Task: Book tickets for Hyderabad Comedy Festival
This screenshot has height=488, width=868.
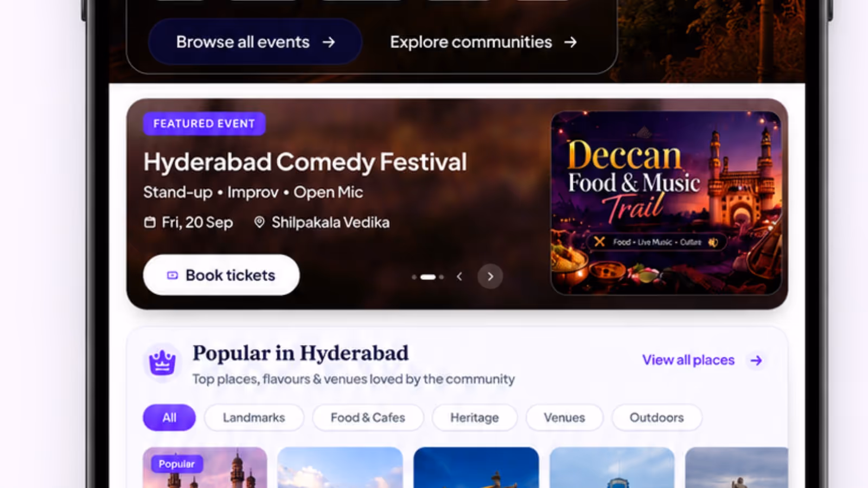Action: 221,275
